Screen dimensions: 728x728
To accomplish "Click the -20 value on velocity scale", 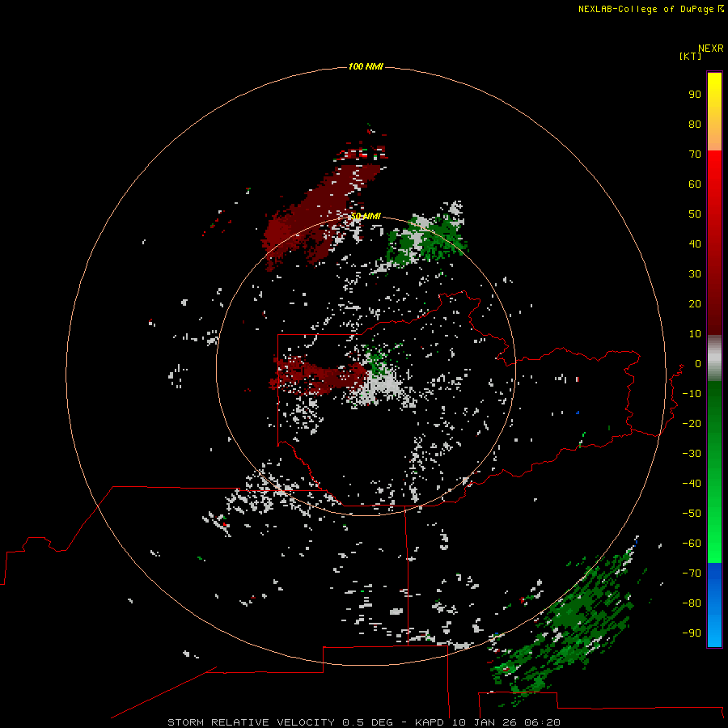I will tap(692, 424).
